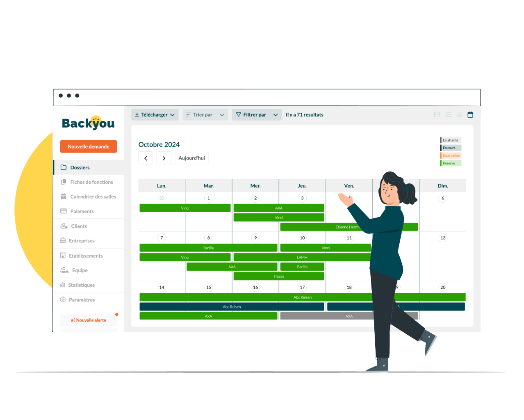Click the Réservé legend swatch

(x=451, y=163)
